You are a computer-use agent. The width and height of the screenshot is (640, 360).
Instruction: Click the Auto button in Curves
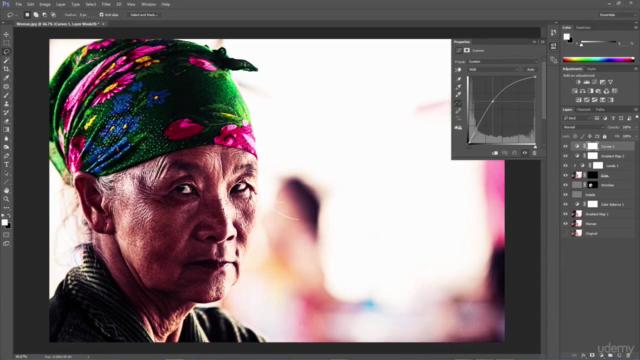(530, 70)
